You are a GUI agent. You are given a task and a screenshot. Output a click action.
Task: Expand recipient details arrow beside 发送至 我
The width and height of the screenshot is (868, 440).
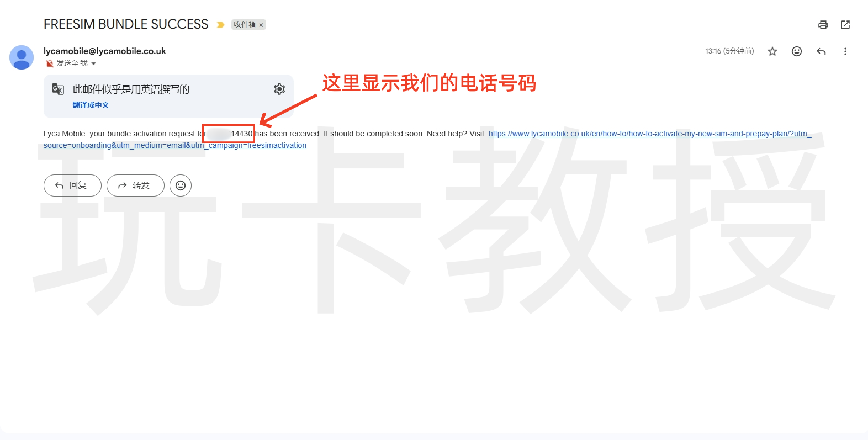tap(94, 63)
